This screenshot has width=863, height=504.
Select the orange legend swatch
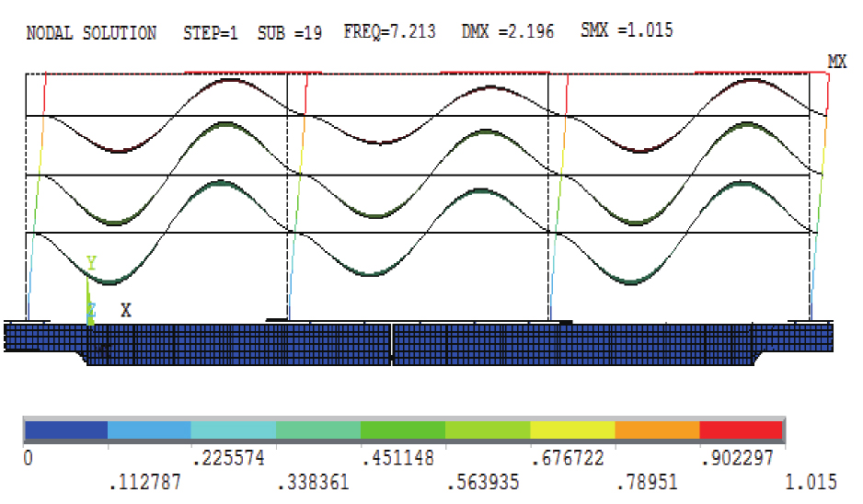657,430
